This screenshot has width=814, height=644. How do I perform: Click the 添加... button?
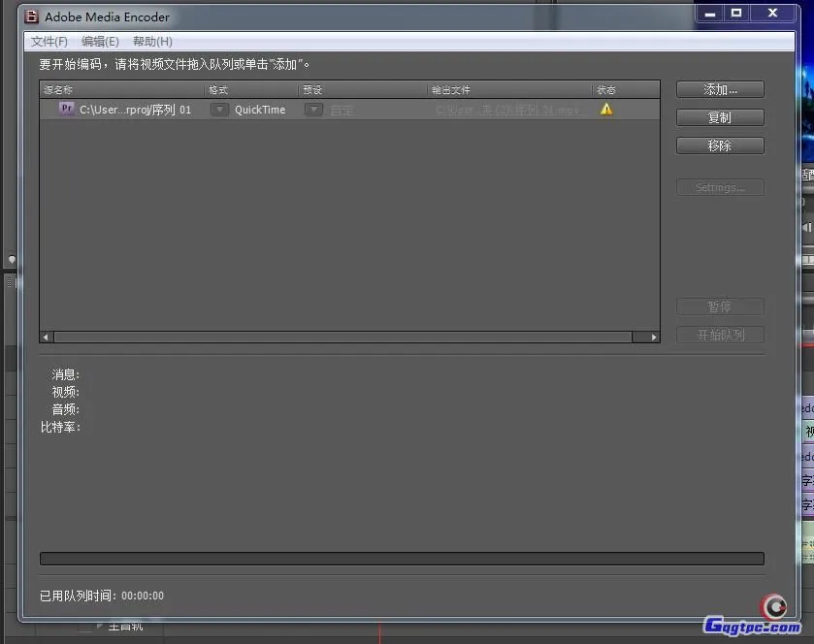(x=720, y=89)
